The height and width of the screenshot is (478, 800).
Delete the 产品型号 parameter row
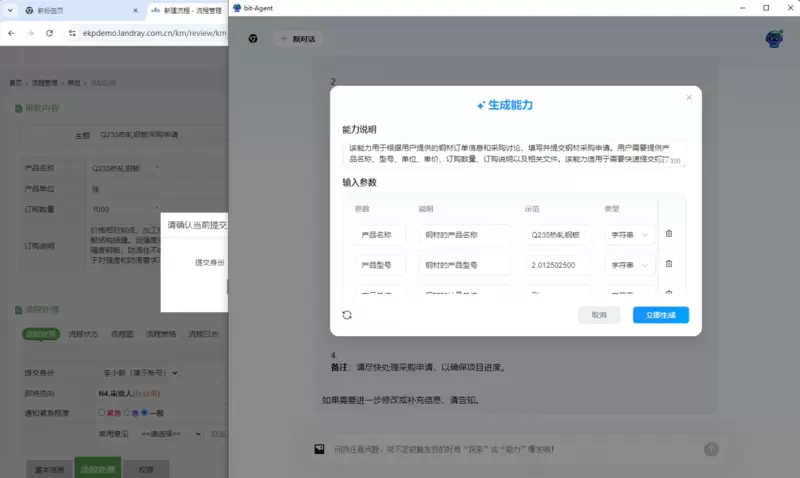(x=669, y=264)
